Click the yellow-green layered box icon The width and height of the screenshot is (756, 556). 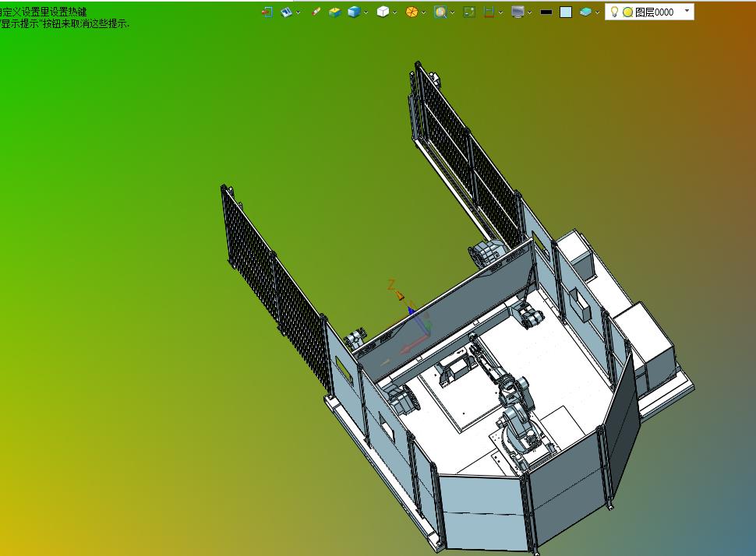(x=334, y=12)
